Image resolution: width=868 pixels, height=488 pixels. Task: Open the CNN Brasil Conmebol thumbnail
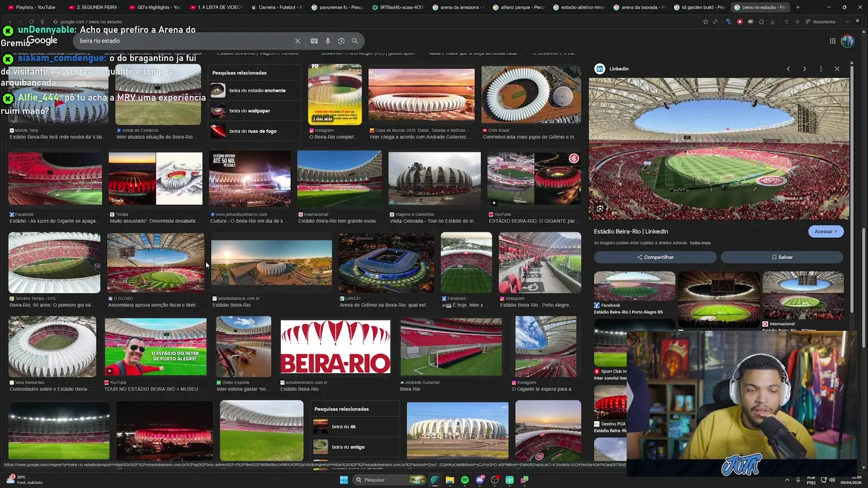tap(531, 95)
